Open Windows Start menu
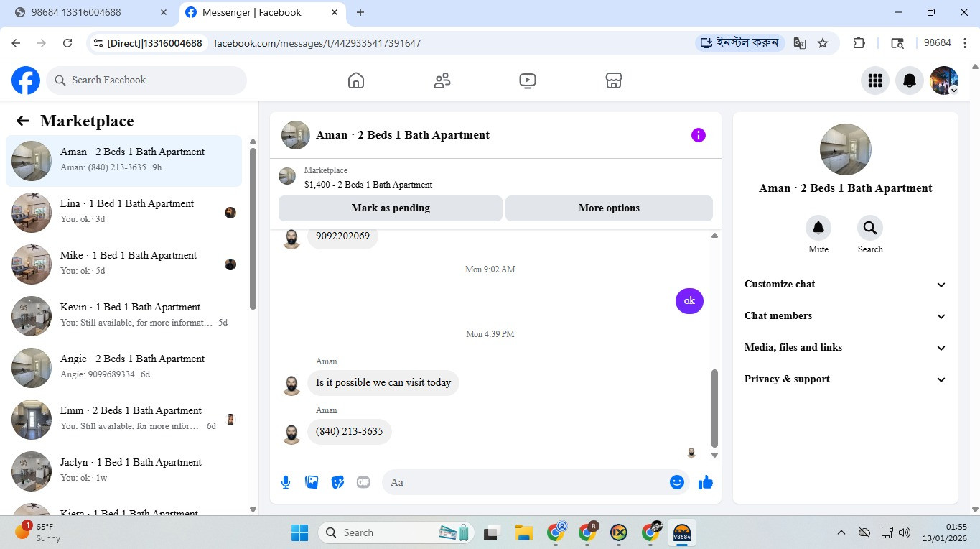Screen dimensions: 980x549 (299, 532)
